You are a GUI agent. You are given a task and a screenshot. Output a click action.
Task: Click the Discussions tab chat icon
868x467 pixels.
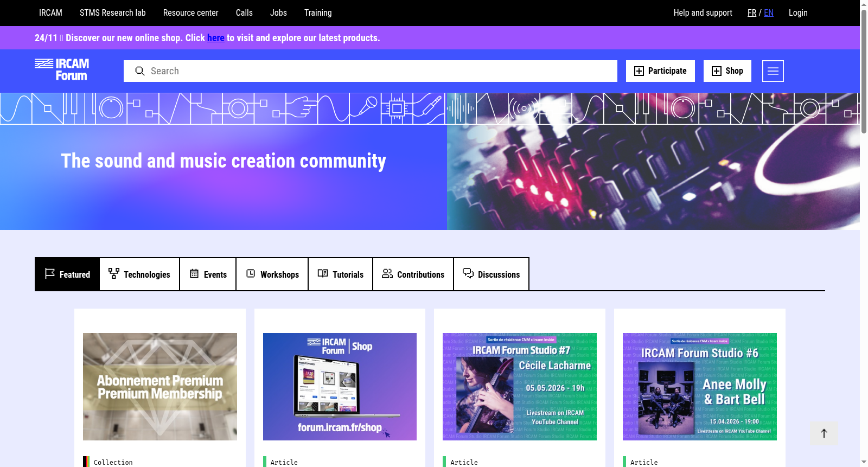point(468,273)
